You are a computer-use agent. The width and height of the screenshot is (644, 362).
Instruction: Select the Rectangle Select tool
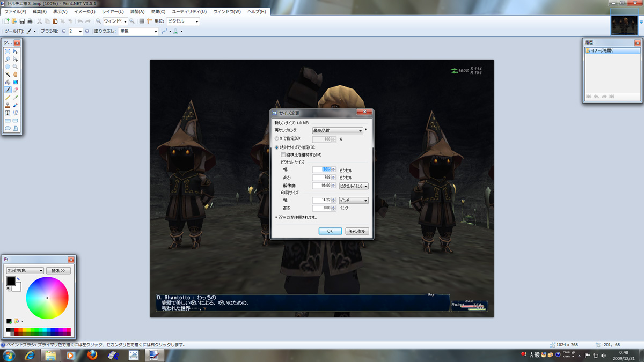(x=8, y=51)
